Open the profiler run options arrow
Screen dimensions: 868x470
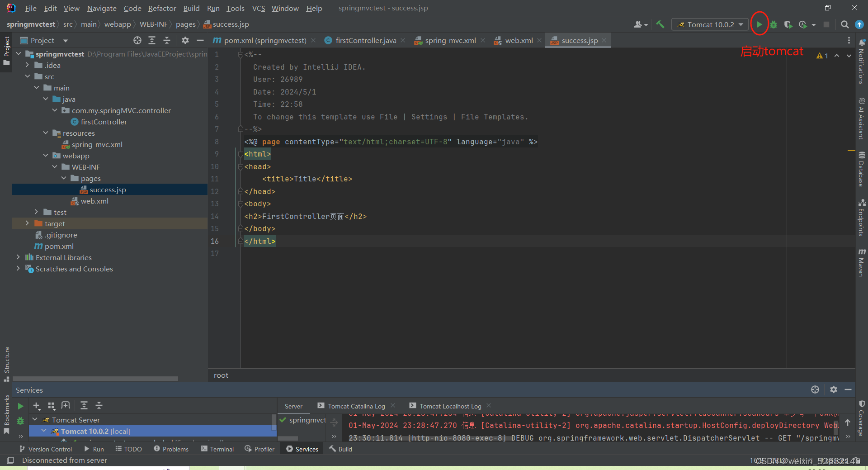[814, 25]
